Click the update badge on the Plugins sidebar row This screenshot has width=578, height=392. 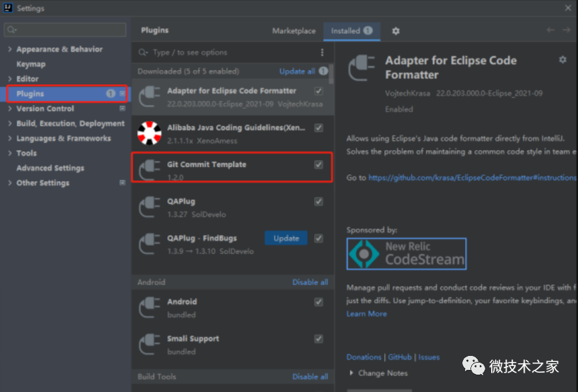[110, 93]
